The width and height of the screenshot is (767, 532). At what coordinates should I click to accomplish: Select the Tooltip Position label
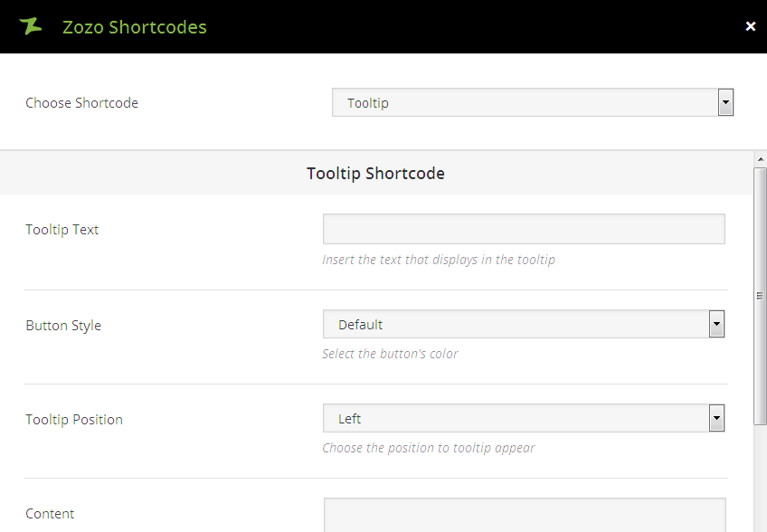coord(74,420)
